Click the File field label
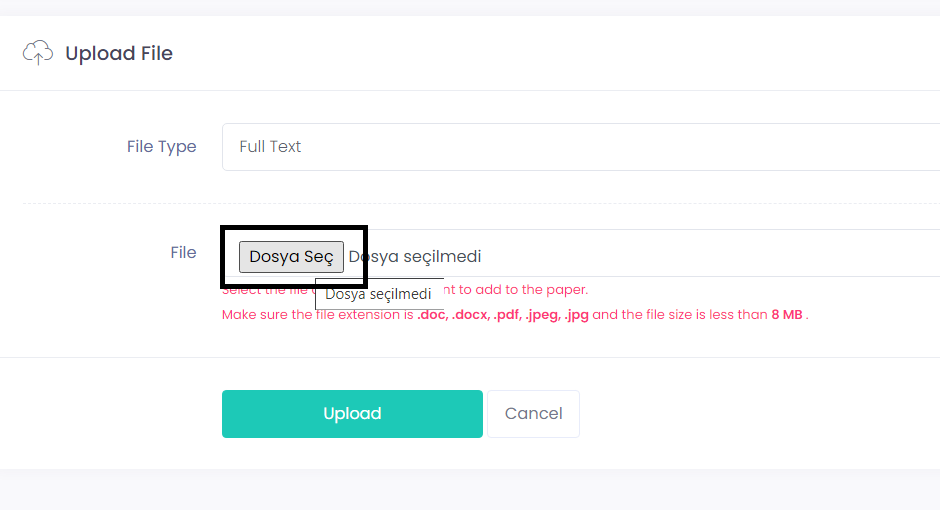940x510 pixels. pyautogui.click(x=183, y=252)
